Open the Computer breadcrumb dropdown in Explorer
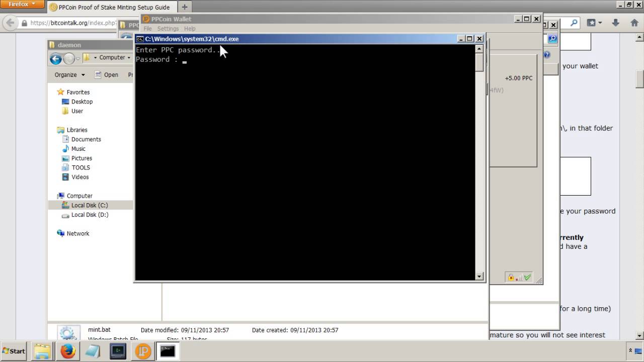 128,58
